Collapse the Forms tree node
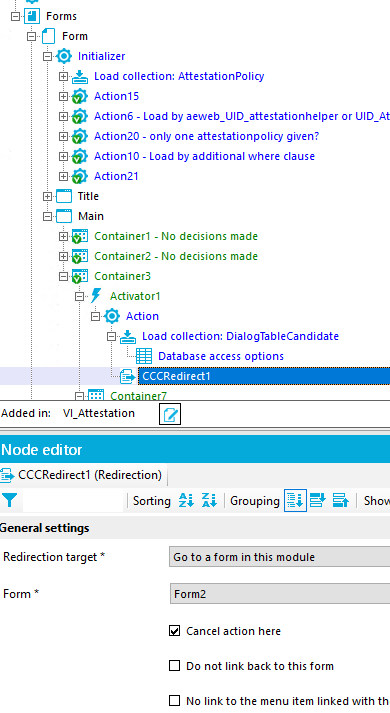The height and width of the screenshot is (713, 390). point(15,16)
